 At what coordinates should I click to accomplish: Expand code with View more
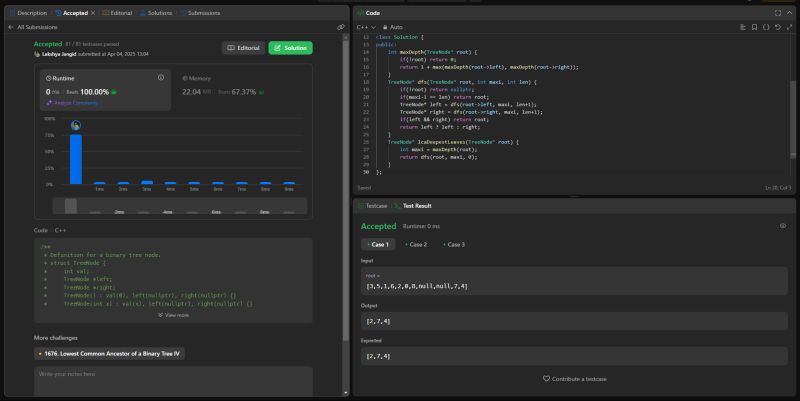click(173, 315)
